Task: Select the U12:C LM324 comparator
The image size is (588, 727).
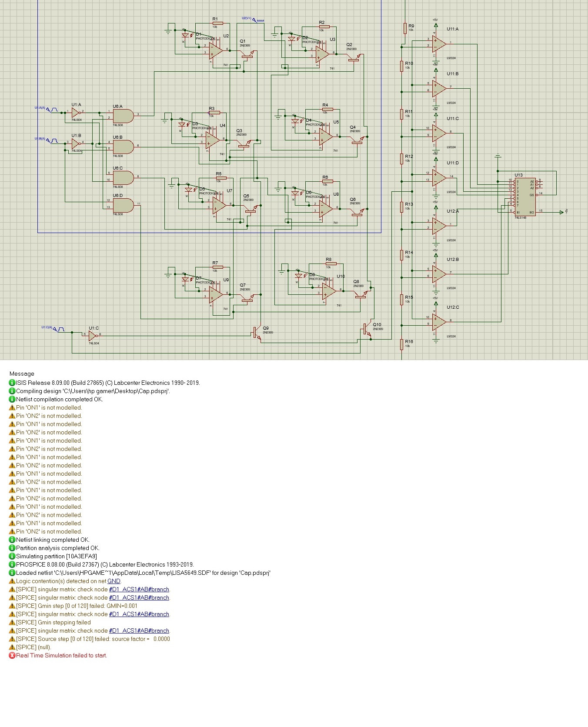Action: click(439, 322)
